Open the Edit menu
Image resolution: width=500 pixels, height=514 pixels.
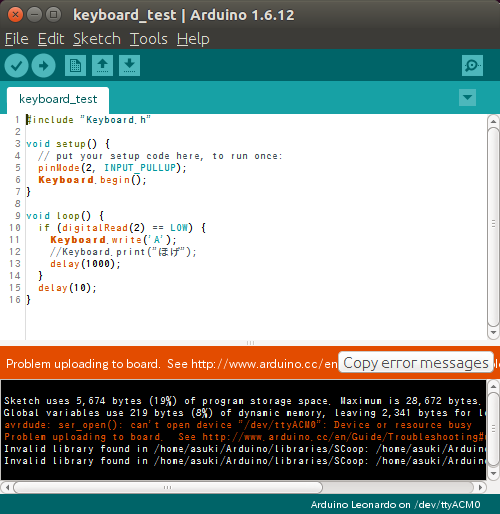point(51,39)
